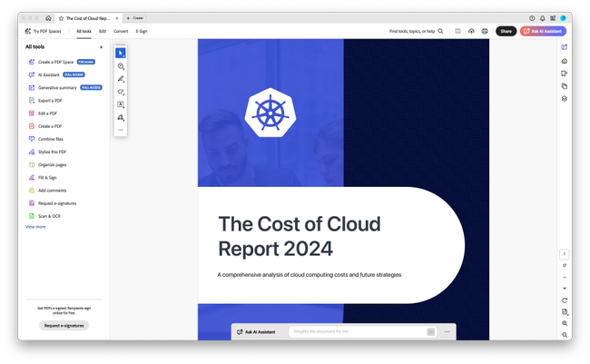Click the black Share button

506,31
